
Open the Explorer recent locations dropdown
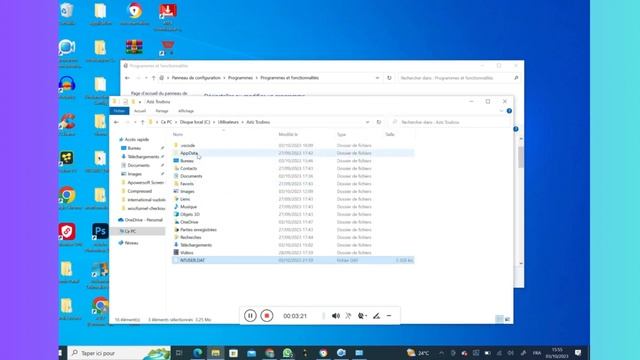coord(135,122)
